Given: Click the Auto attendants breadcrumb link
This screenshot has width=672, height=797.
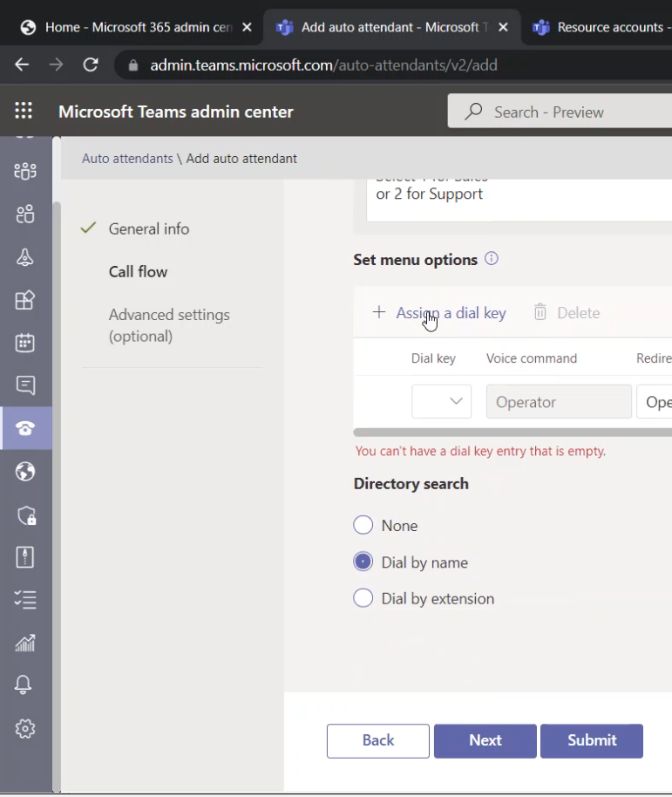Looking at the screenshot, I should point(127,159).
